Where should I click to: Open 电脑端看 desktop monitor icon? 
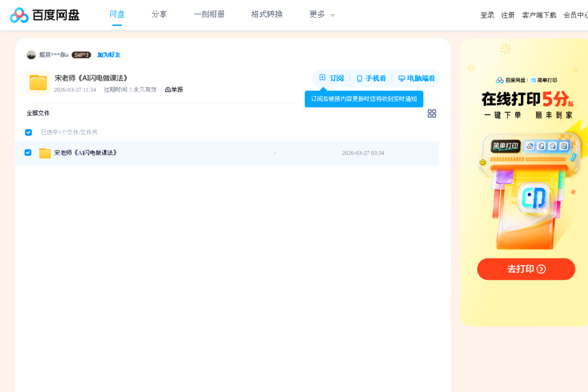tap(401, 78)
